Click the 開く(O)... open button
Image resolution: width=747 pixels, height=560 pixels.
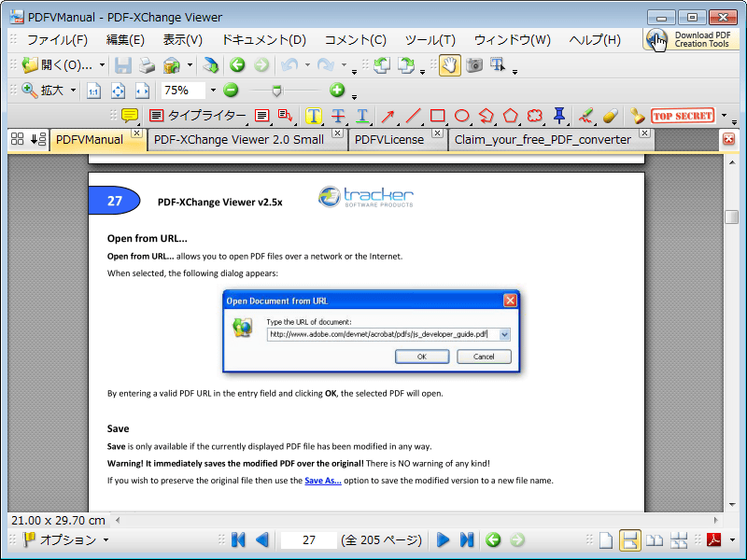coord(58,65)
